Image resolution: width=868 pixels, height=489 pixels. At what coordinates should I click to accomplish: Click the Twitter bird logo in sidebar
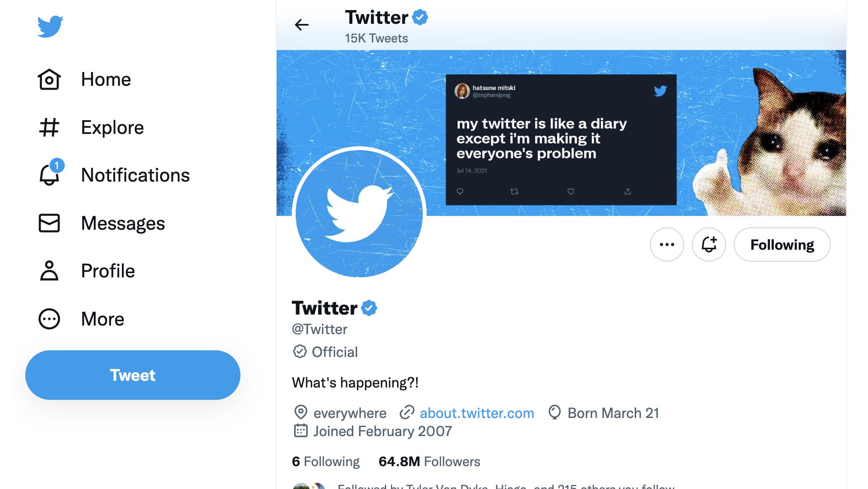[x=50, y=26]
